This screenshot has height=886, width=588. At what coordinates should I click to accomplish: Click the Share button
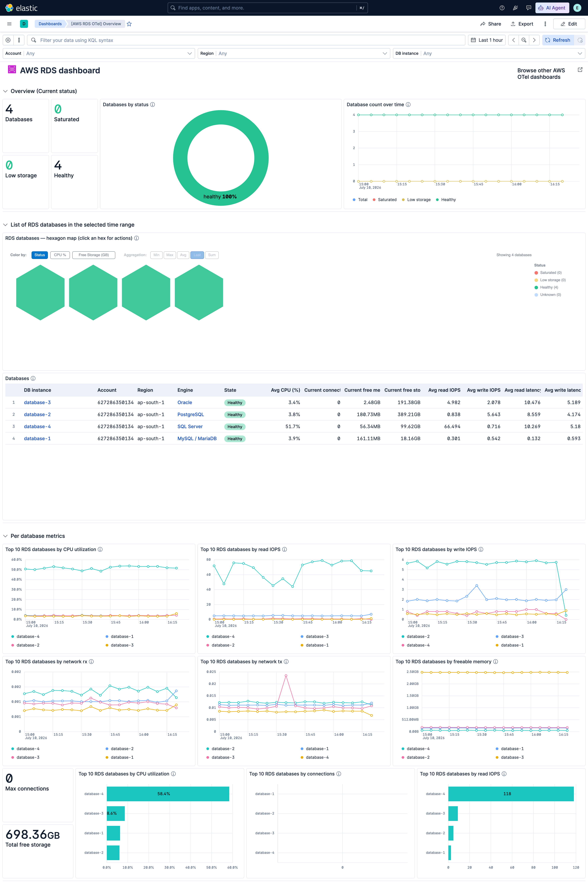coord(491,24)
